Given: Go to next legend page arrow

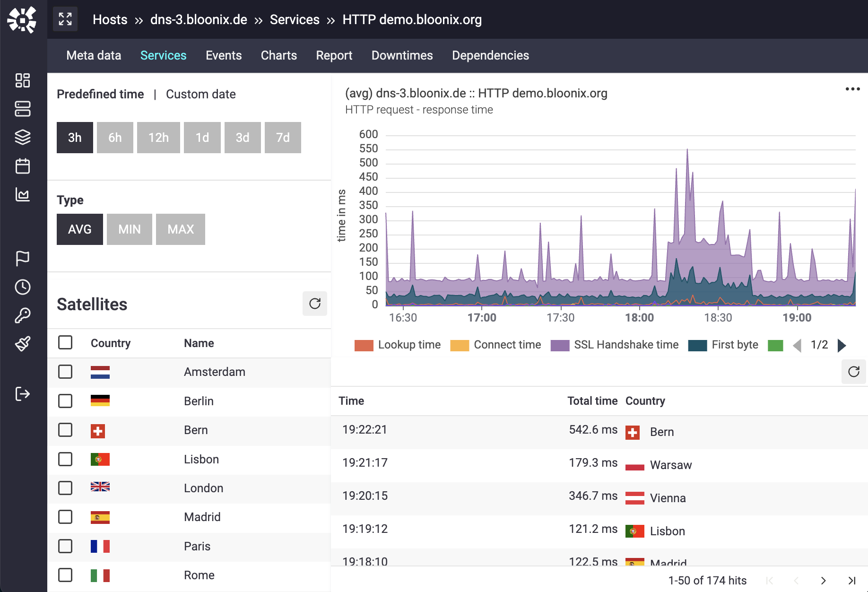Looking at the screenshot, I should 842,346.
